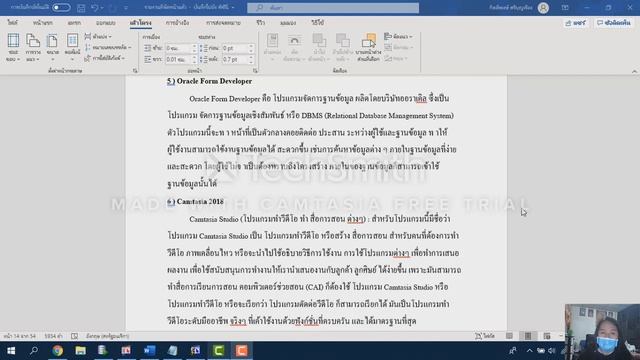Screen dimensions: 640x360
Task: Click the Save icon in quick access toolbar
Action: click(x=81, y=8)
